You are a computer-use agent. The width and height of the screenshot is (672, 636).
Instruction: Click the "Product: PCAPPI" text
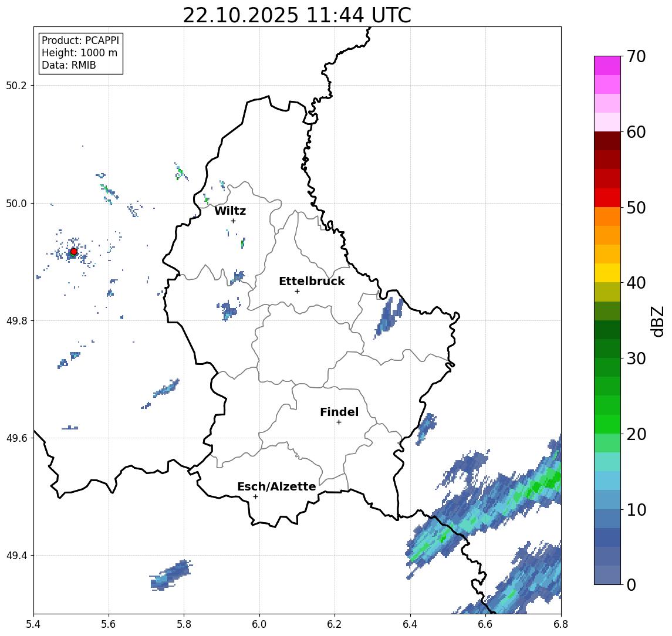coord(80,40)
